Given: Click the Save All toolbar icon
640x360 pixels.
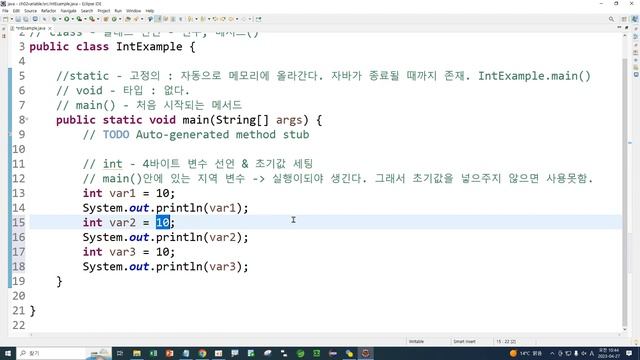Looking at the screenshot, I should click(26, 19).
